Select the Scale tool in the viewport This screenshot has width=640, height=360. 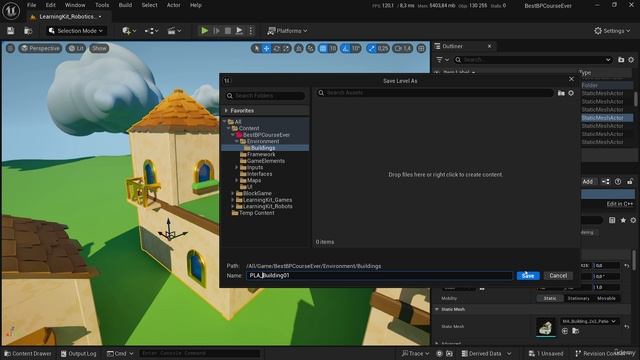pos(286,49)
